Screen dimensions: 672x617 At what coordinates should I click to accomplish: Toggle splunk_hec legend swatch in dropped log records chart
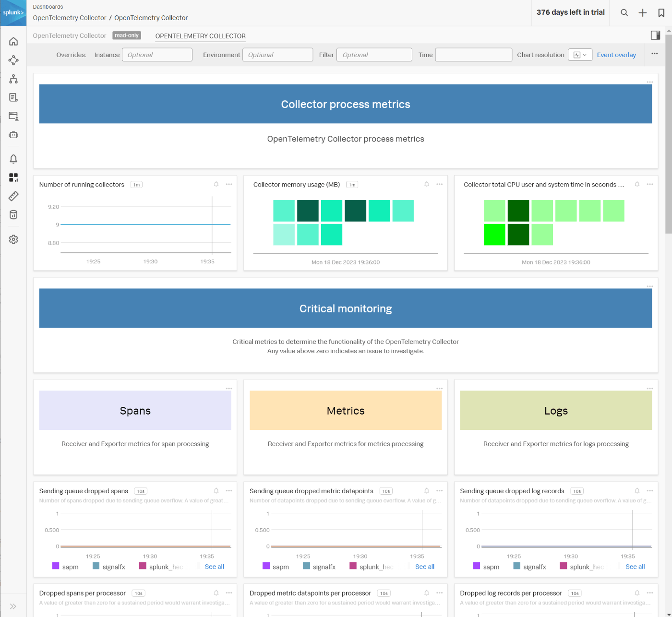pos(564,566)
